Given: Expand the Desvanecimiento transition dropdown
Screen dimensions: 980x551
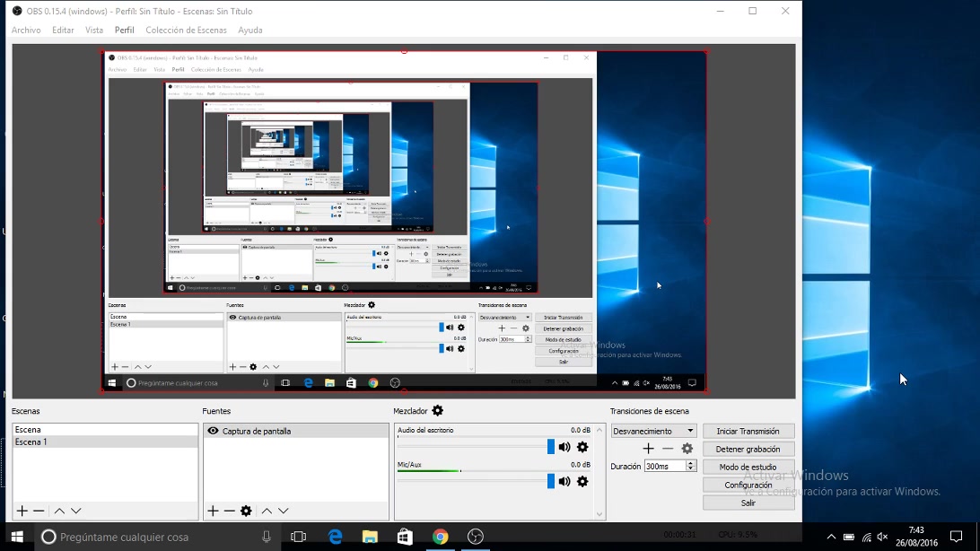Looking at the screenshot, I should click(x=690, y=432).
